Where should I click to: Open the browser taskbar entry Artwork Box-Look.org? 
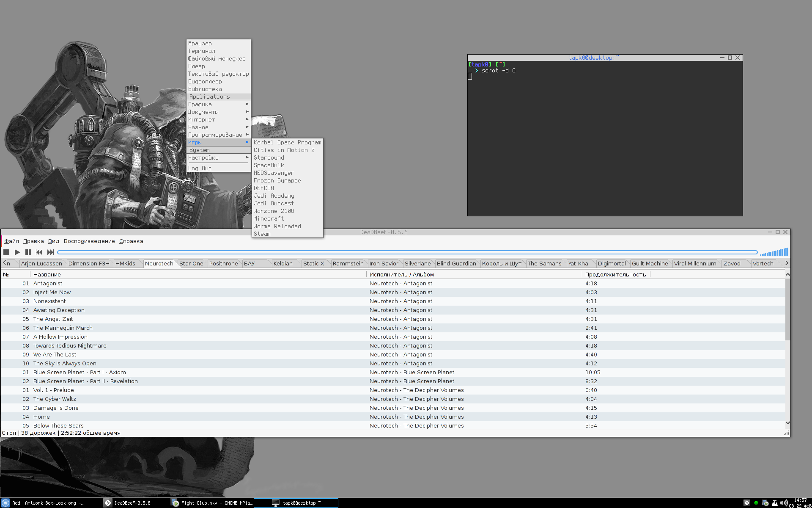point(51,503)
